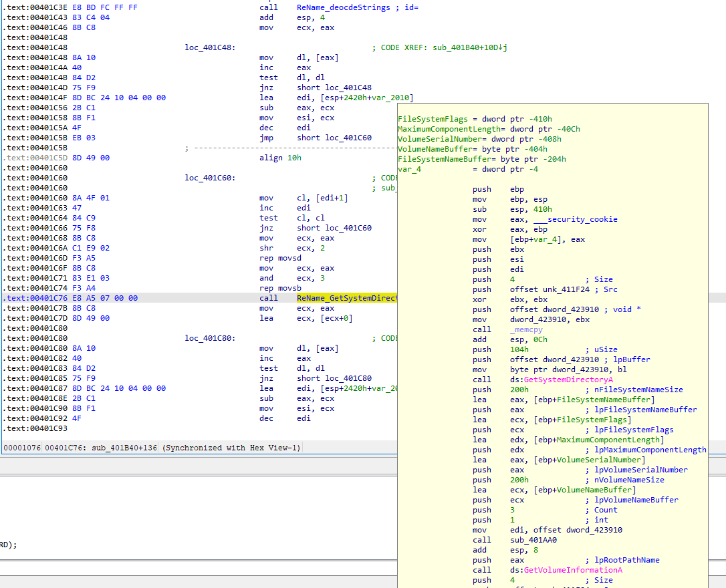Click 'var_4 = dword ptr -4' in popup
The width and height of the screenshot is (726, 588).
click(468, 169)
